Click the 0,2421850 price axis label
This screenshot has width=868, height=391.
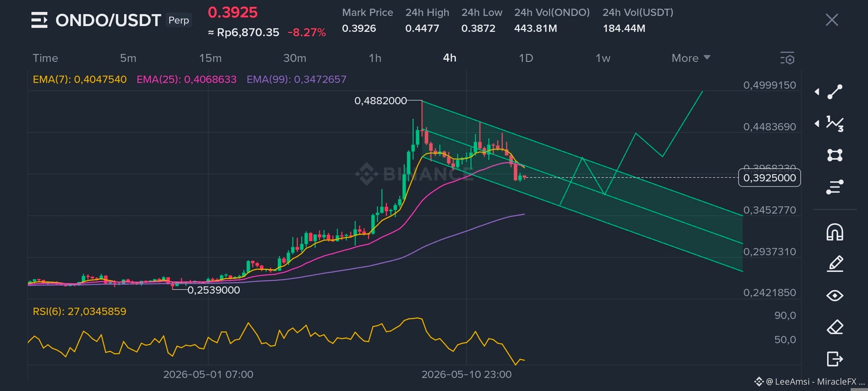point(770,293)
